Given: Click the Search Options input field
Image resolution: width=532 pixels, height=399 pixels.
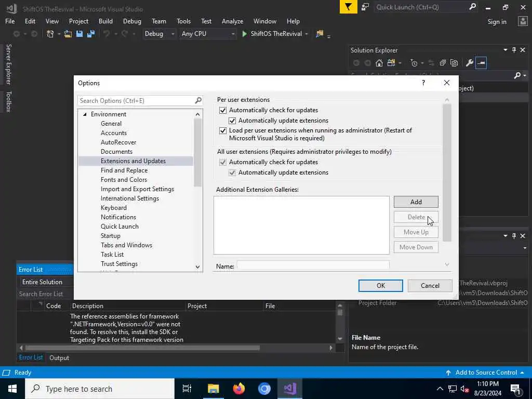Looking at the screenshot, I should tap(137, 100).
